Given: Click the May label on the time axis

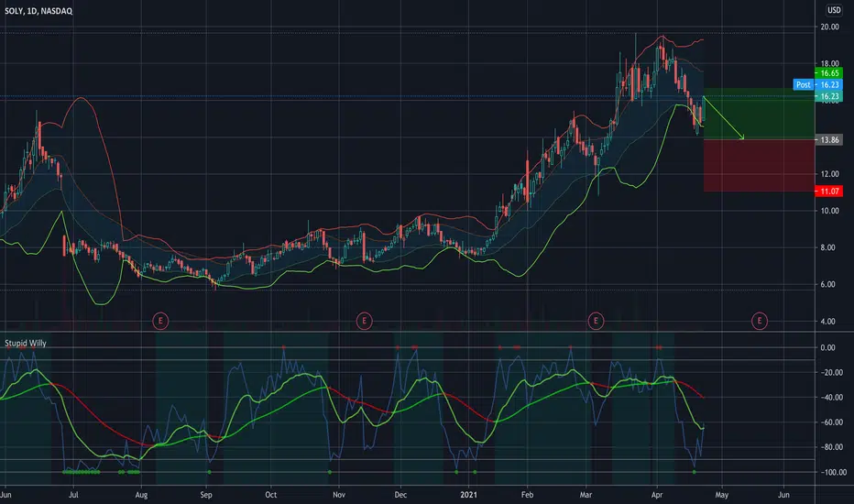Looking at the screenshot, I should (722, 495).
